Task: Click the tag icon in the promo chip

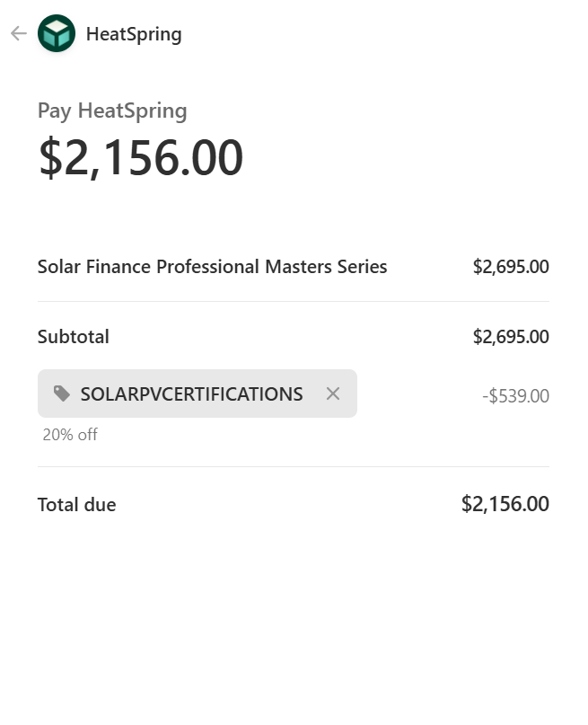Action: point(62,393)
